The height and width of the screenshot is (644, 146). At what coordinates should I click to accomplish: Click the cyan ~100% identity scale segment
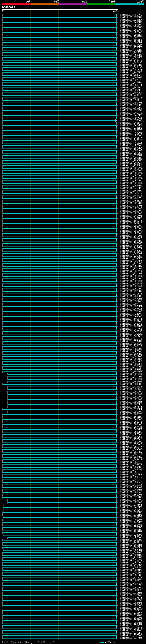(130, 4)
